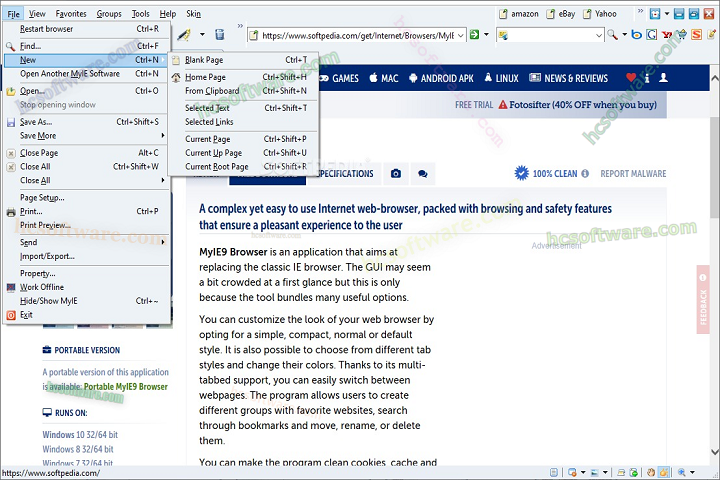Open the Skin menu
The width and height of the screenshot is (720, 480).
(x=193, y=14)
